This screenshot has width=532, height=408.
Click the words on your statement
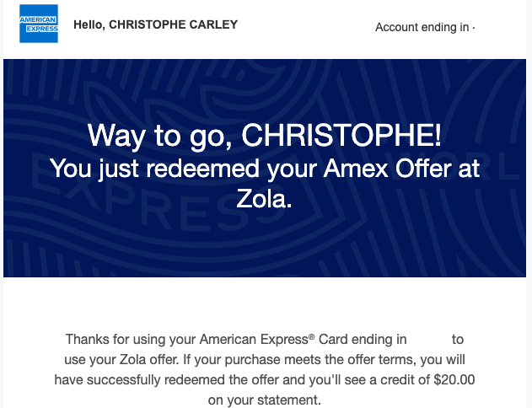click(265, 400)
